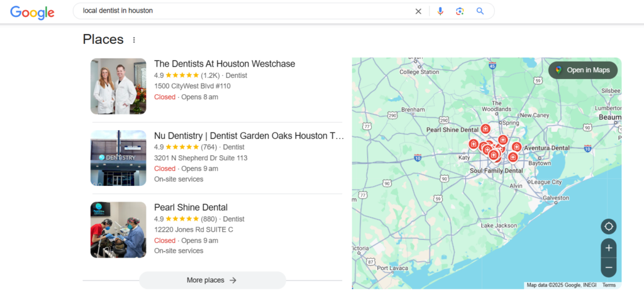The image size is (644, 304).
Task: Click the (764) reviews count
Action: point(209,147)
